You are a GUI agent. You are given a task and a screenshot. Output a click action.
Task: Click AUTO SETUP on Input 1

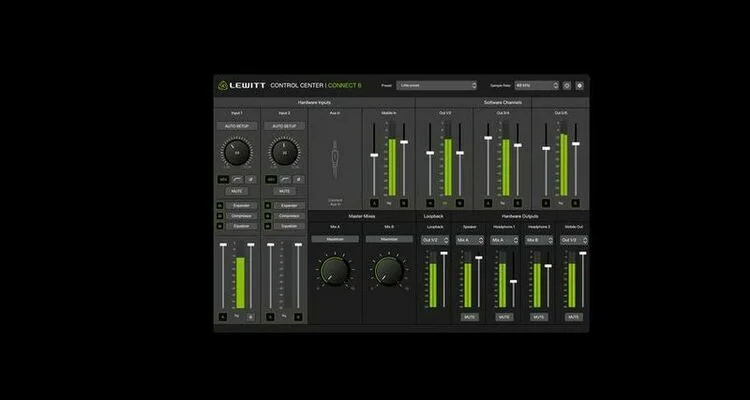(237, 126)
